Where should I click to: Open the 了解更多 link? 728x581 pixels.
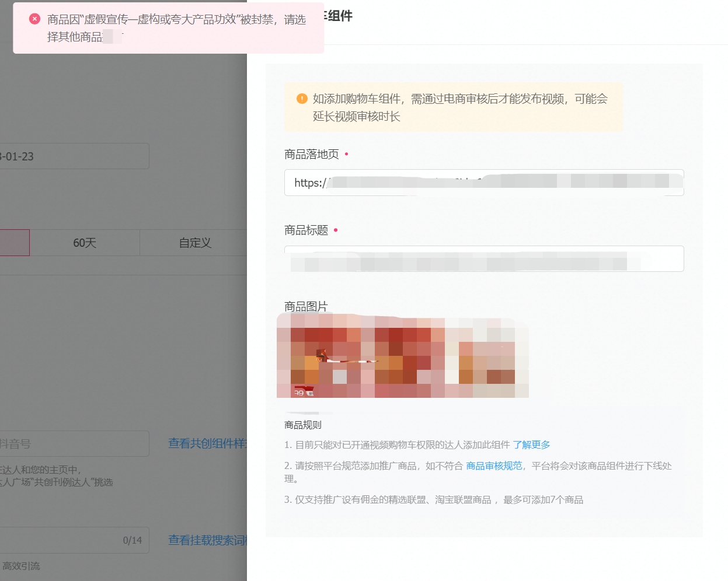pyautogui.click(x=531, y=445)
